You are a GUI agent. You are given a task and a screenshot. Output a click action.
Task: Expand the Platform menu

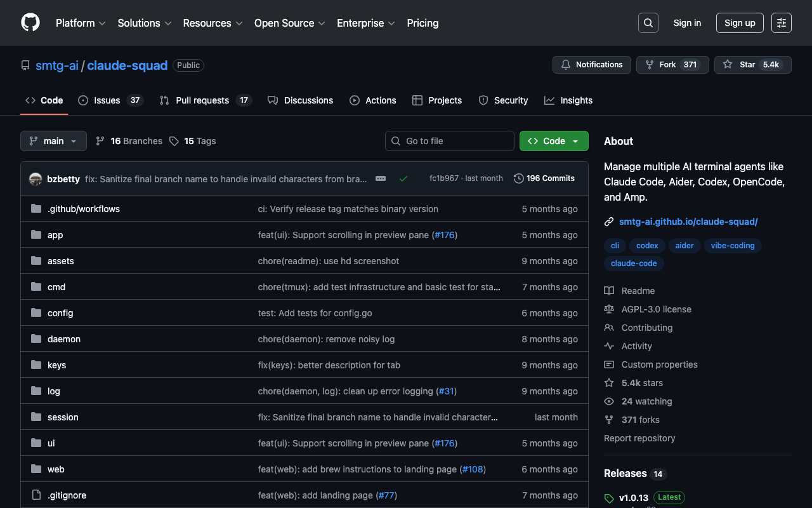coord(81,23)
